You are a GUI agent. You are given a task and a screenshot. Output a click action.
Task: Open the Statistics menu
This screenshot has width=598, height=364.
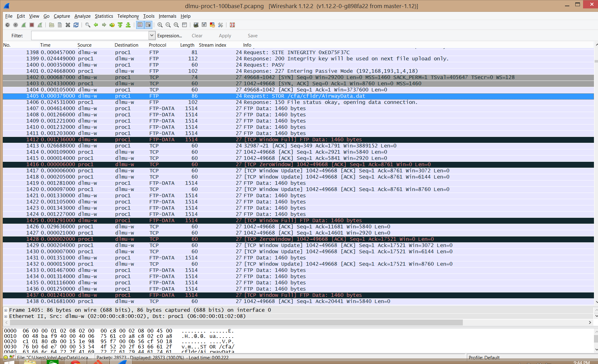click(x=104, y=16)
